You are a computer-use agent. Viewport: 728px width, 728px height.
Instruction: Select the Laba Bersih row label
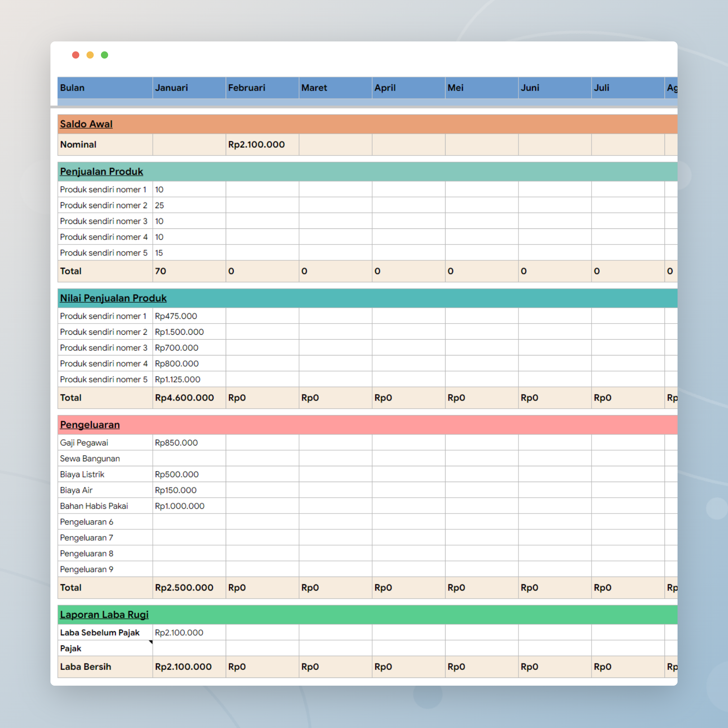[x=105, y=667]
